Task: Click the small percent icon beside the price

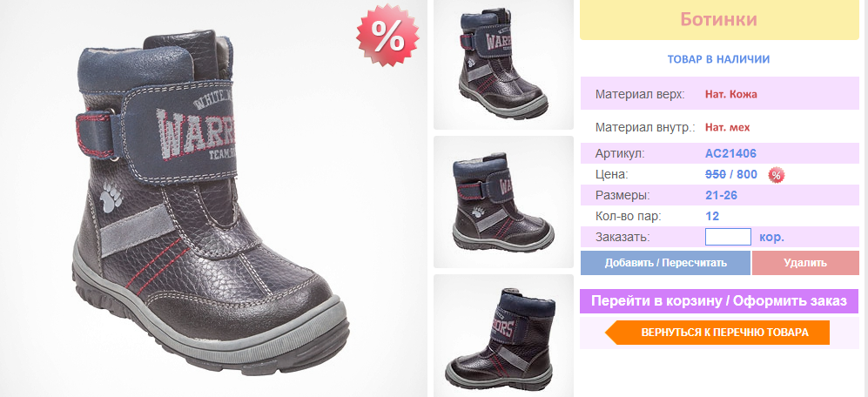Action: 776,176
